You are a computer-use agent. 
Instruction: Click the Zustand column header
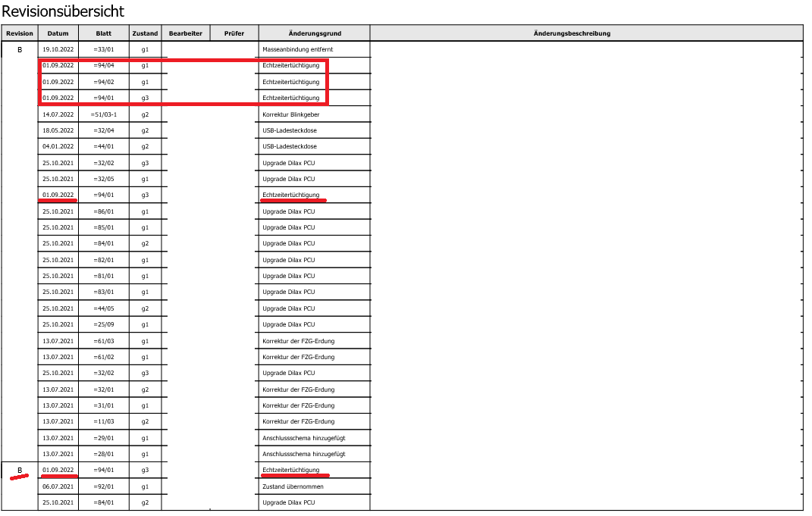coord(145,33)
